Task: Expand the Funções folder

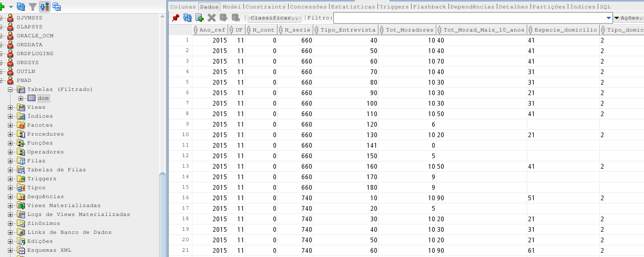Action: pyautogui.click(x=11, y=143)
